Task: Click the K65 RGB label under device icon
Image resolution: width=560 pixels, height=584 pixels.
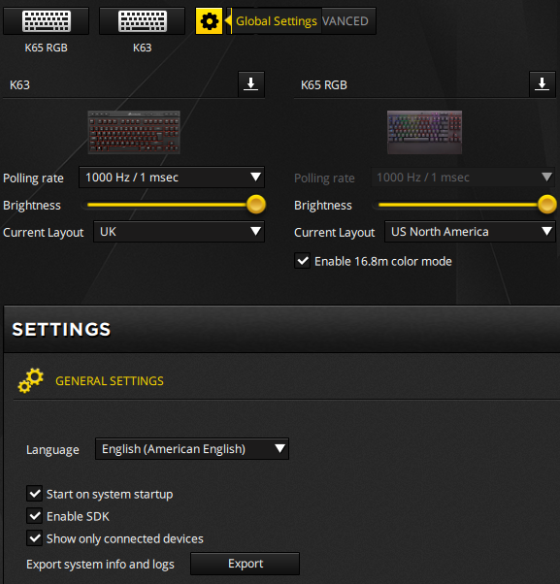Action: (46, 48)
